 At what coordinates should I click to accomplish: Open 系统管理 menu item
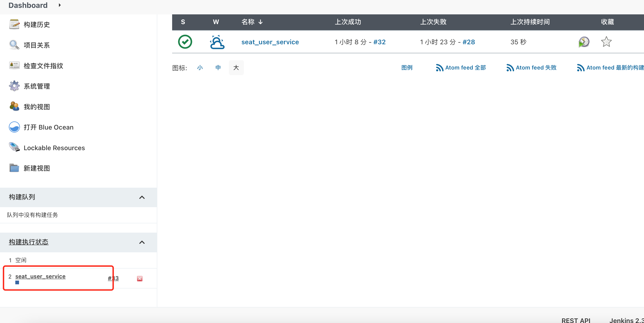[37, 86]
